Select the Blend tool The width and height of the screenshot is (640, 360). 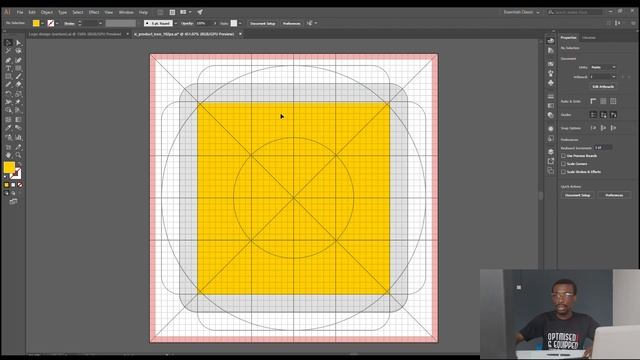click(x=18, y=128)
